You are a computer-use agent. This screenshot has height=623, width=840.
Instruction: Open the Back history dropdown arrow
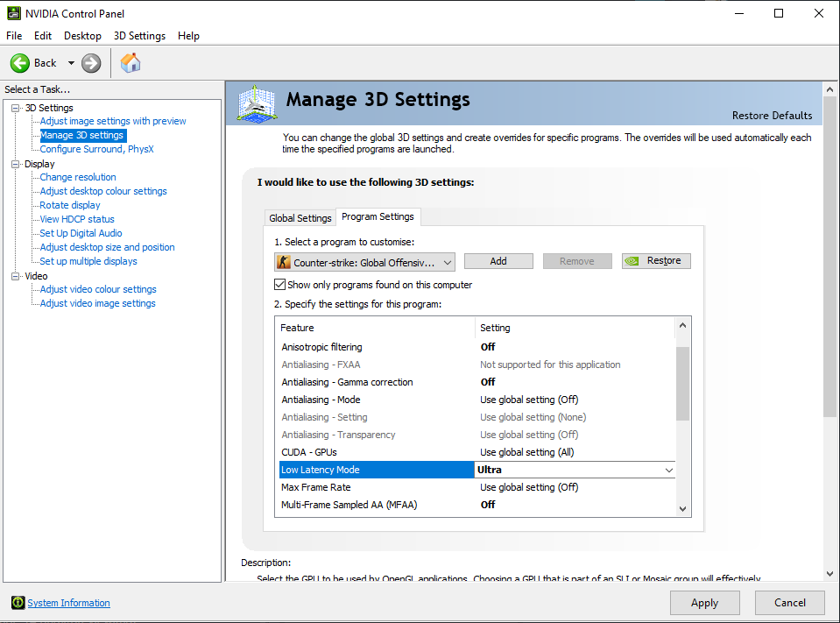[x=72, y=63]
